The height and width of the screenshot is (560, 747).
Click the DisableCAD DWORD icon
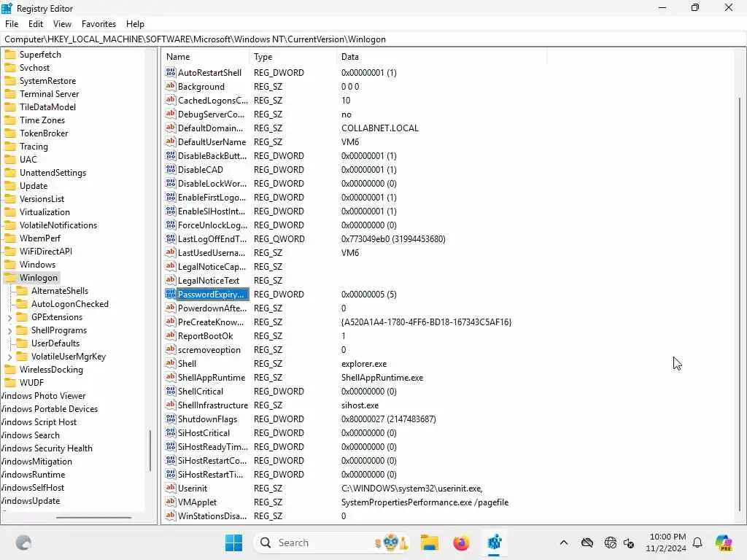pyautogui.click(x=171, y=169)
